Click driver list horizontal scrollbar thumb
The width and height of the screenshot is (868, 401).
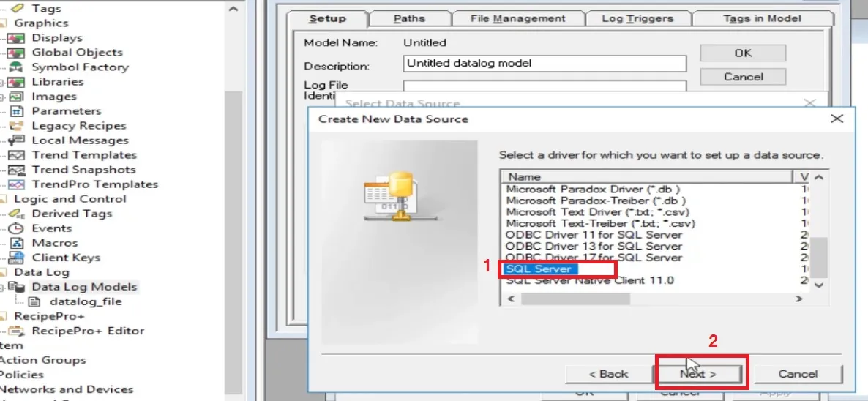point(575,299)
